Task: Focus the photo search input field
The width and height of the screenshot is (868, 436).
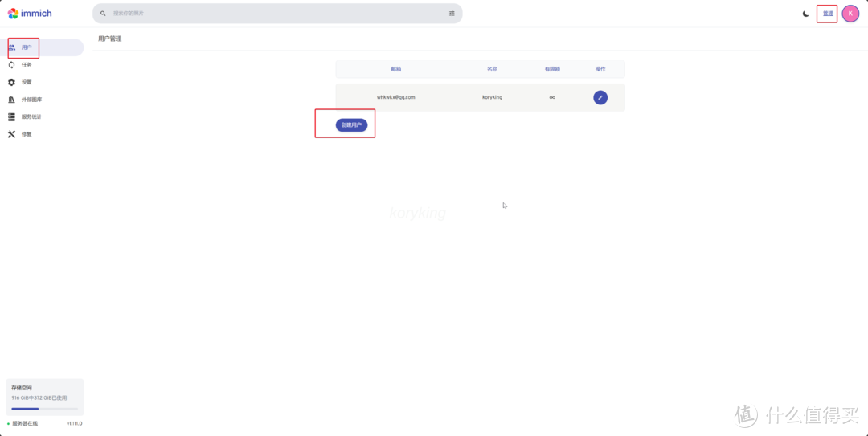Action: click(277, 14)
